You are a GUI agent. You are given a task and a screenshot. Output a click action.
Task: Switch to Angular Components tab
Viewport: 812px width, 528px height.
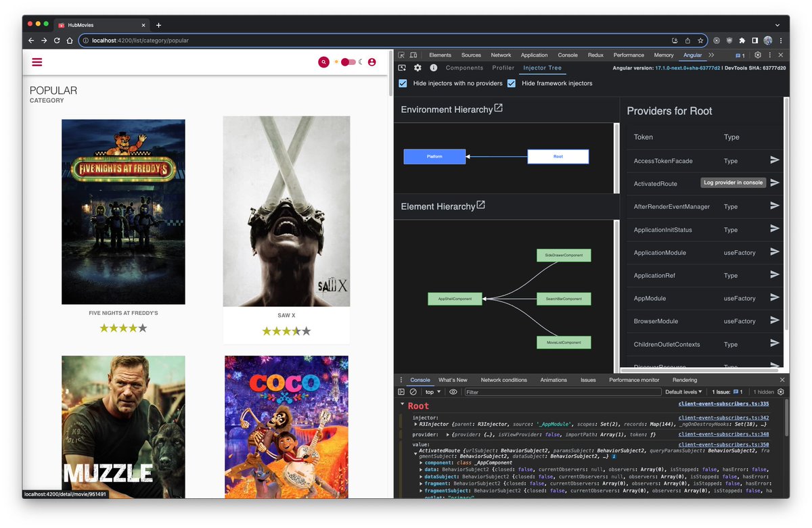click(x=464, y=68)
